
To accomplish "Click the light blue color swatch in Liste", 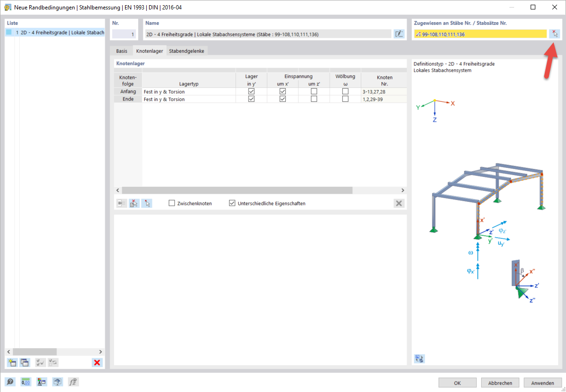I will 9,33.
